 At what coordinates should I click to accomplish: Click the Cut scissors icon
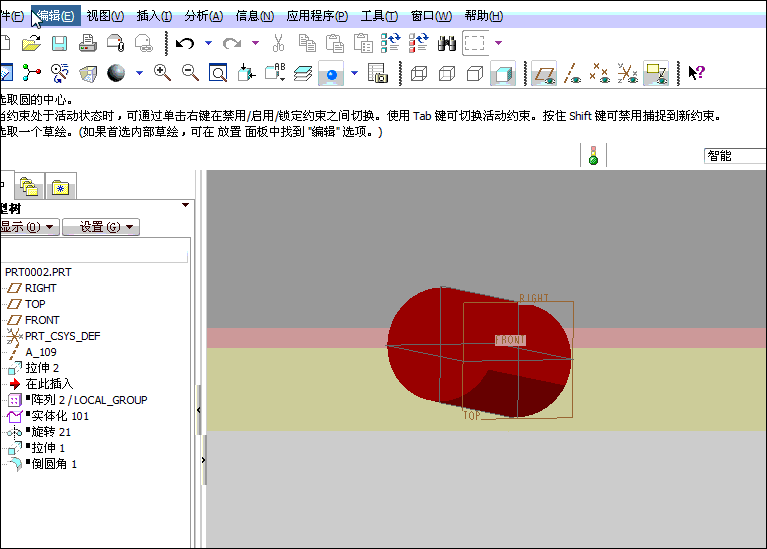point(278,43)
